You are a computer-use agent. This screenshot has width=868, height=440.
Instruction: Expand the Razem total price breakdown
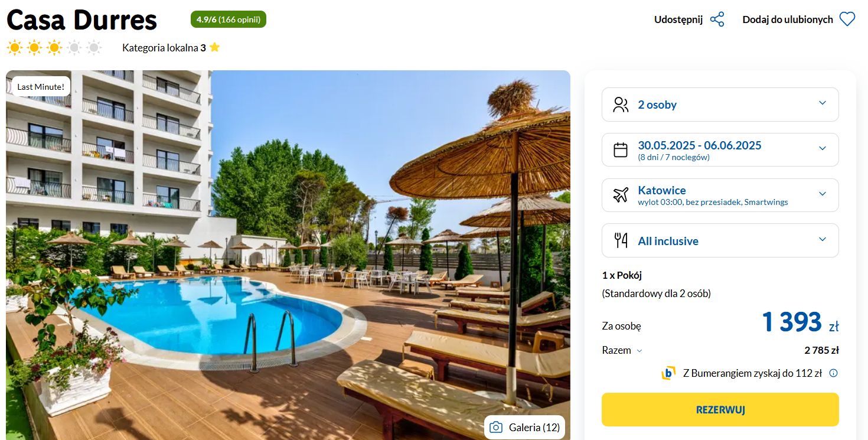click(x=622, y=350)
